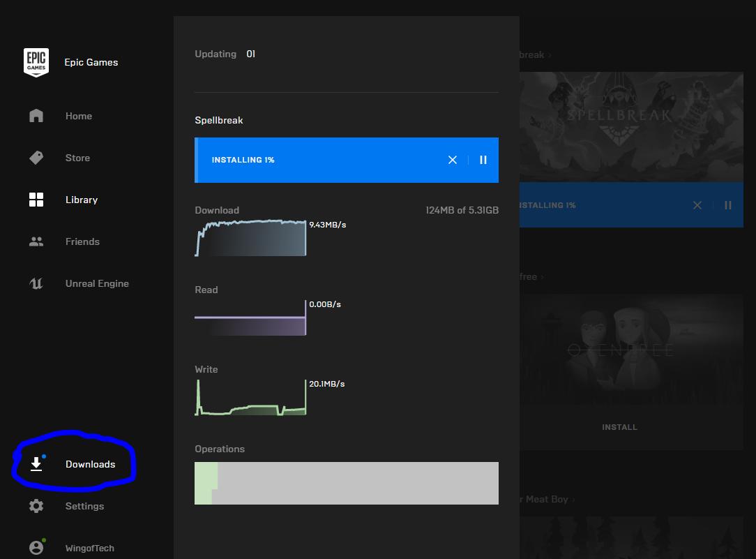Click the INSTALL button under Oxenfree
Viewport: 756px width, 559px height.
tap(619, 427)
